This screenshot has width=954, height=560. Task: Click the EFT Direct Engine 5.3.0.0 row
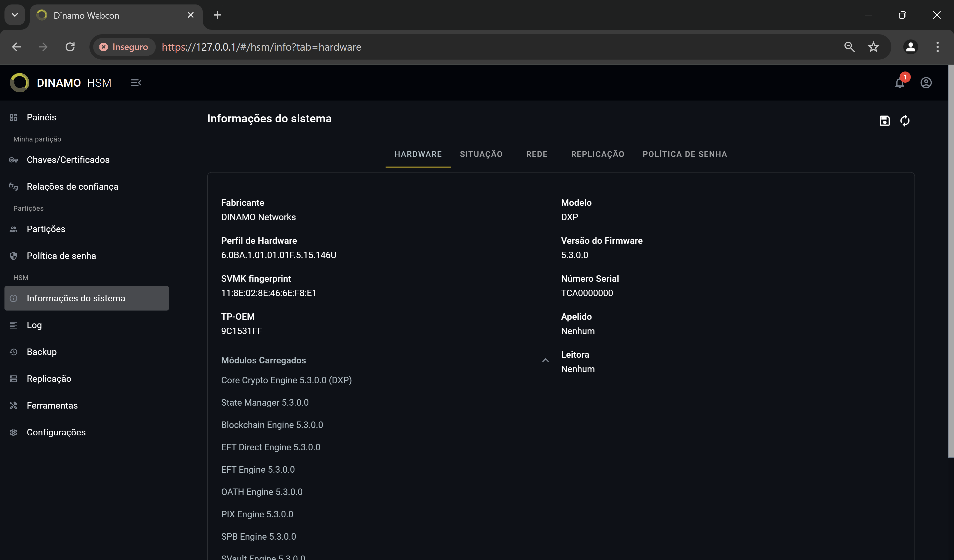click(x=271, y=447)
